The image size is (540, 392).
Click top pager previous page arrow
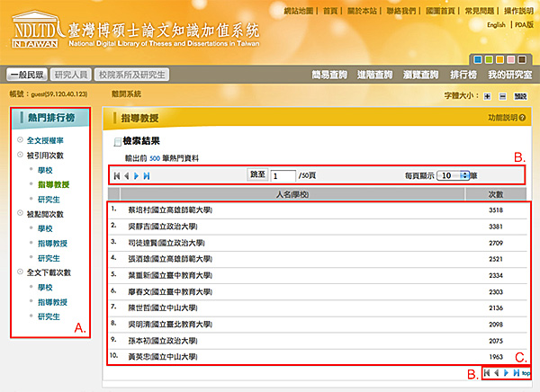pyautogui.click(x=127, y=175)
